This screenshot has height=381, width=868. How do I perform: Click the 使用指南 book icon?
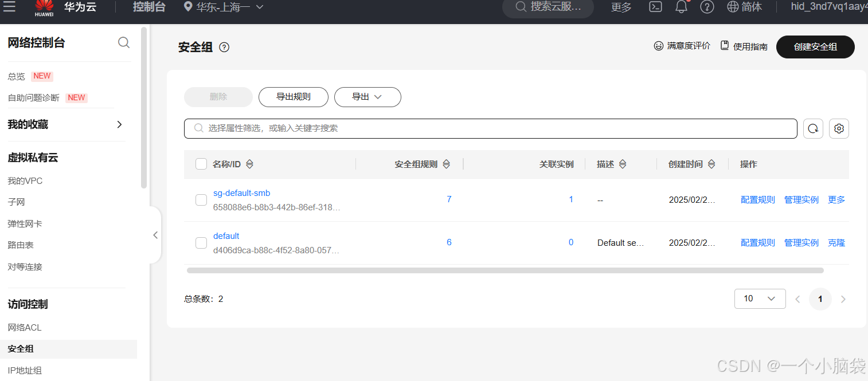click(725, 46)
